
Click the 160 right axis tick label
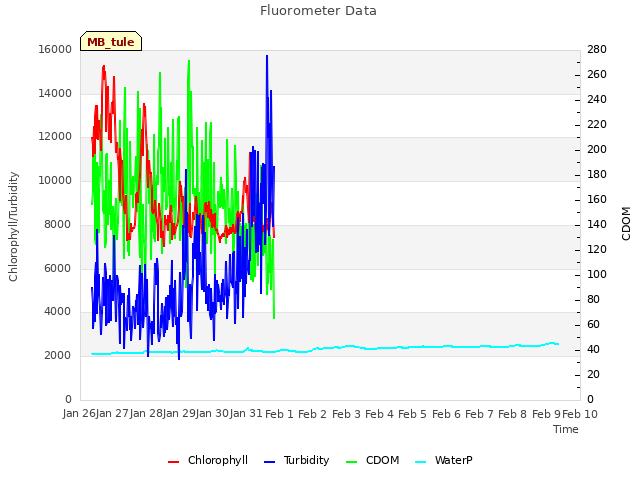pyautogui.click(x=597, y=200)
